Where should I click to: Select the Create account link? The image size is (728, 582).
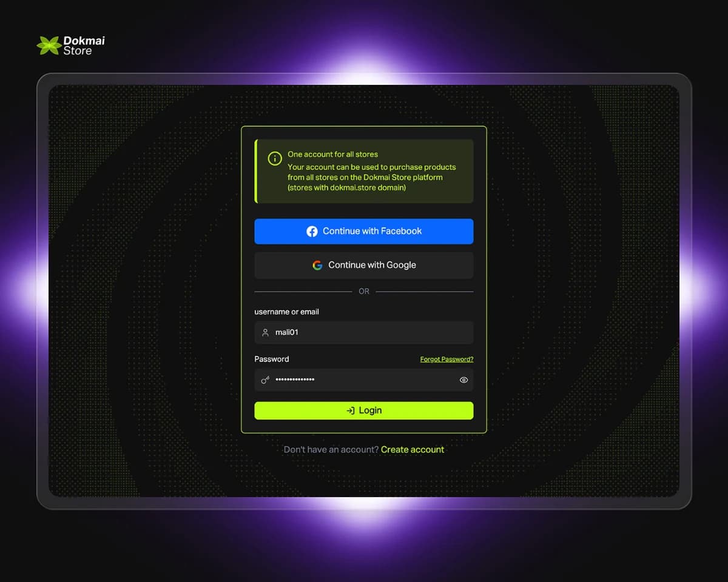click(413, 449)
